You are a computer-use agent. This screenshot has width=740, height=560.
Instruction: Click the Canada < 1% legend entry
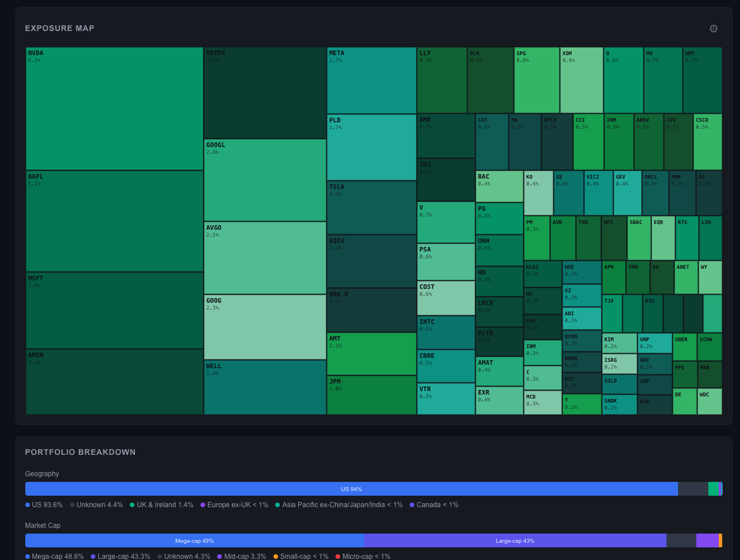[x=434, y=505]
